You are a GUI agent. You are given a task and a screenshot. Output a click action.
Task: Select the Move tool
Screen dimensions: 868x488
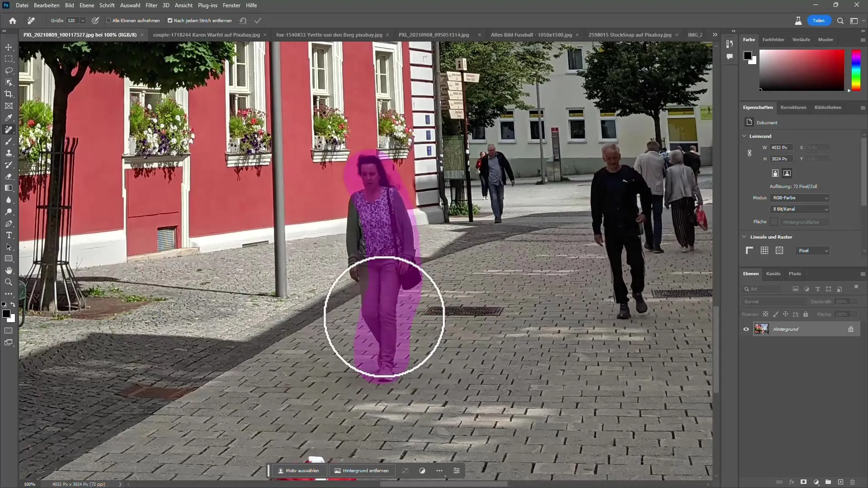tap(9, 47)
